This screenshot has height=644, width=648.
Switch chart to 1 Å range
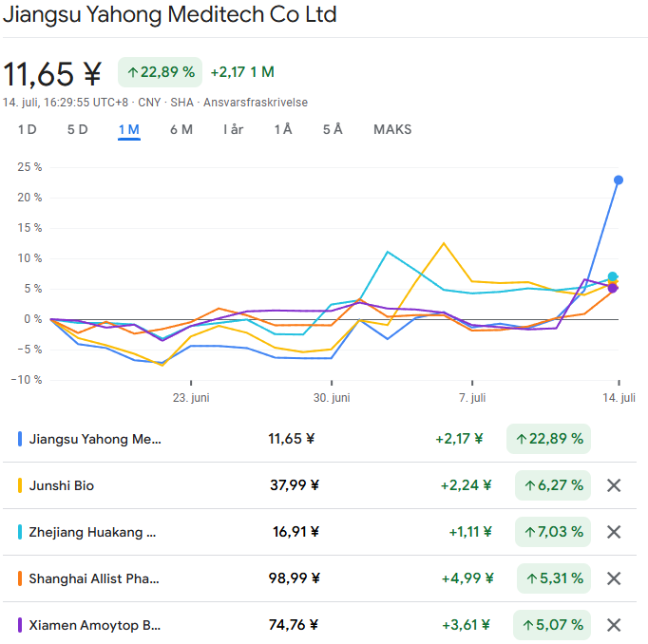tap(283, 130)
